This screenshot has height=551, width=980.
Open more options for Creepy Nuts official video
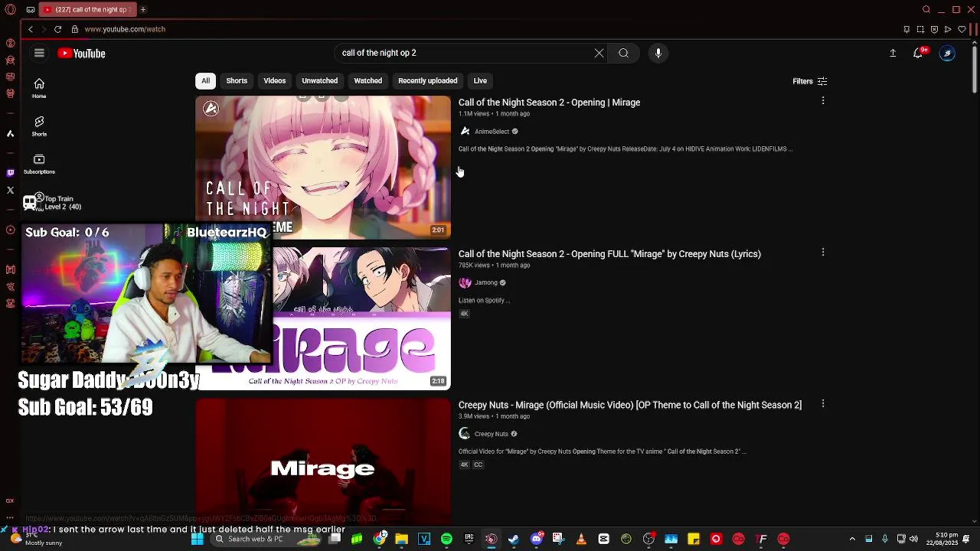click(x=823, y=403)
